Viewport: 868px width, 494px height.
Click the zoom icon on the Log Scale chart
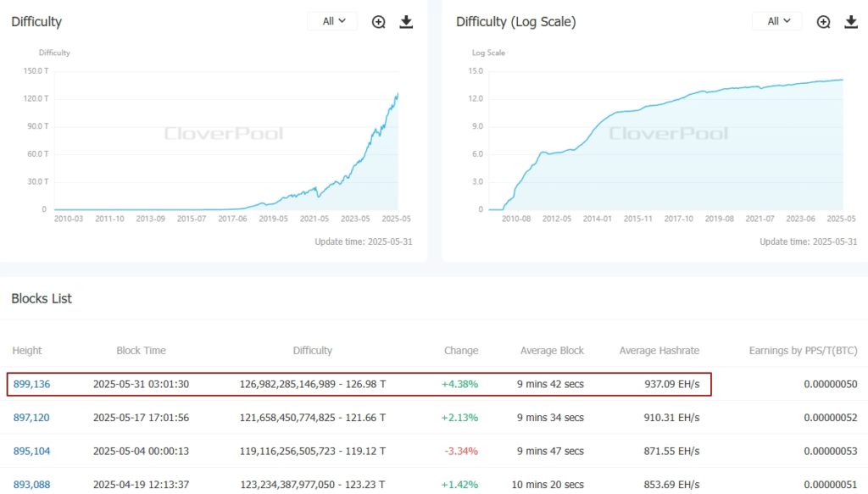823,21
